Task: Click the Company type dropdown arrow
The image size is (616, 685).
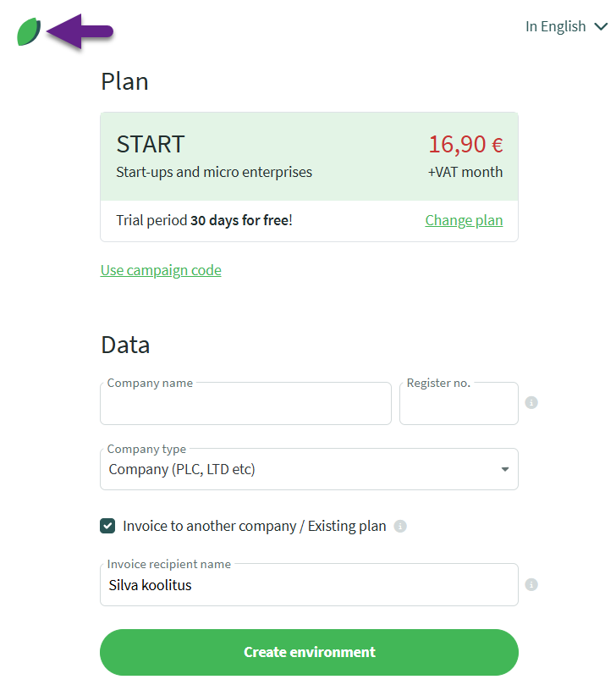Action: (505, 469)
